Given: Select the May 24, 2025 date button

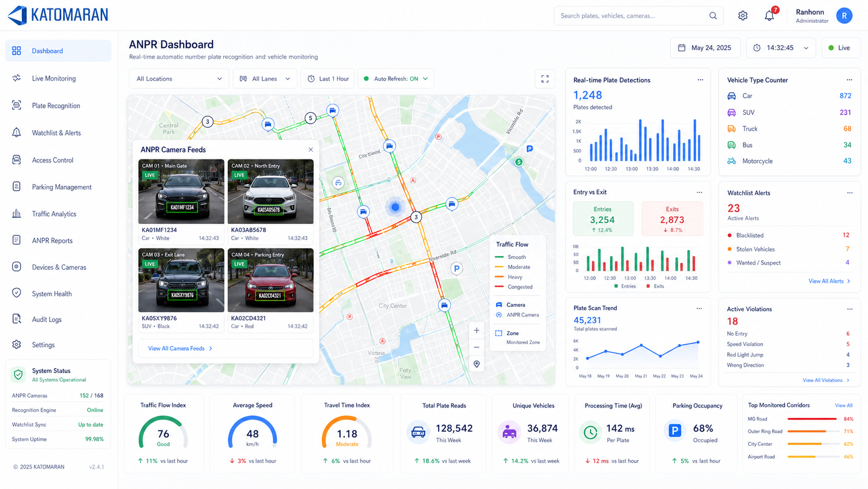Looking at the screenshot, I should tap(705, 48).
